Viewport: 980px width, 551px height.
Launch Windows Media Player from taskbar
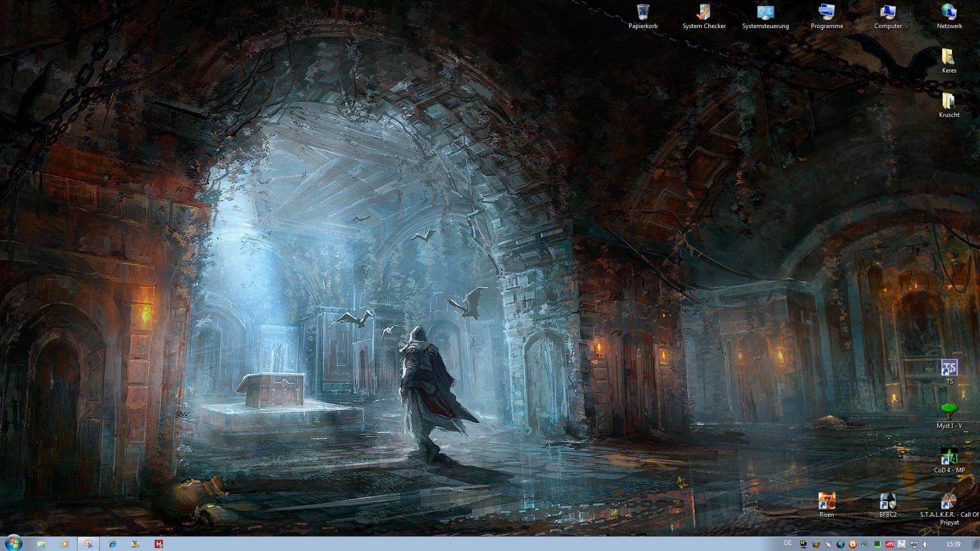point(65,544)
